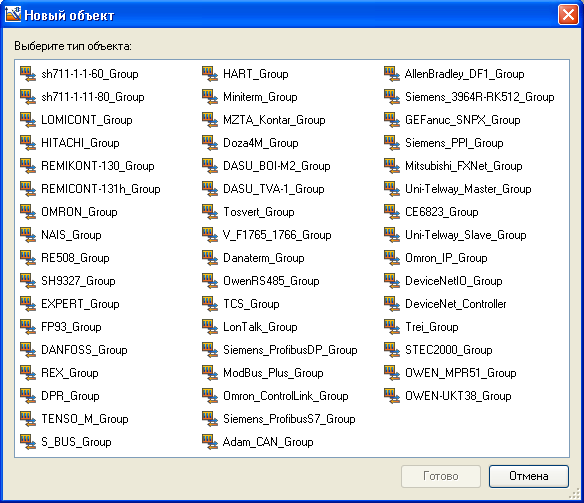Pick MZTA_Kontar_Group label
The width and height of the screenshot is (584, 503).
[x=274, y=120]
